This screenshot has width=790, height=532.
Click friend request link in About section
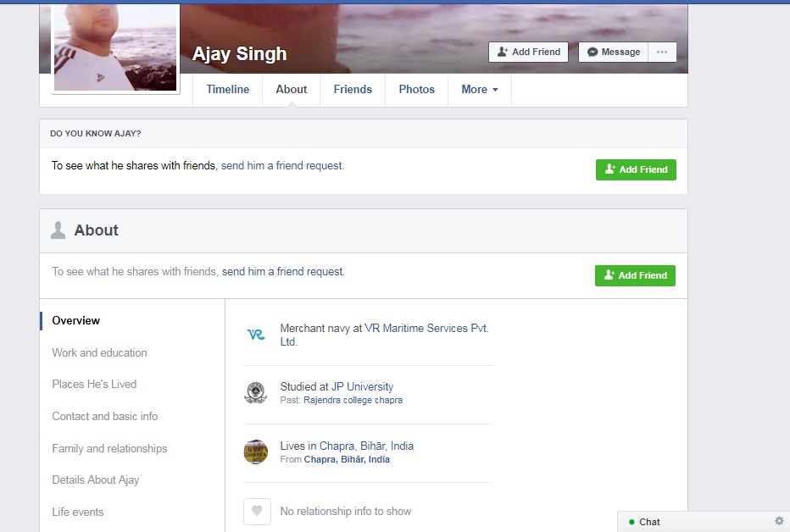283,272
